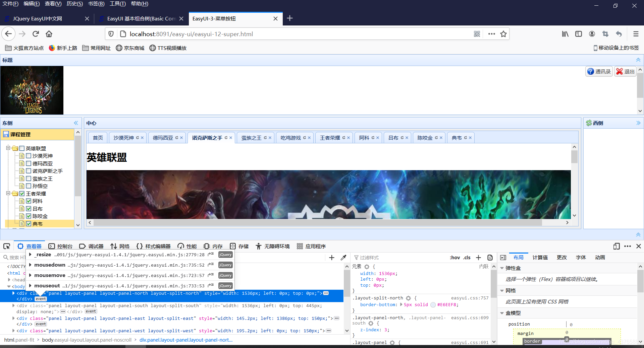Collapse the 东侧 panel with double arrow
Viewport: 644px width, 348px height.
[76, 123]
